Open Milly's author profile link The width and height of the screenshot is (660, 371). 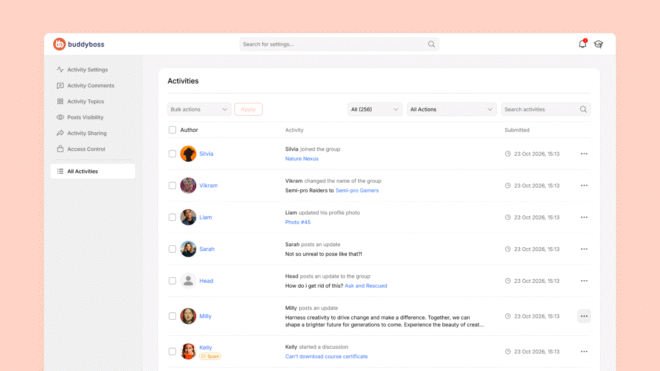[205, 316]
